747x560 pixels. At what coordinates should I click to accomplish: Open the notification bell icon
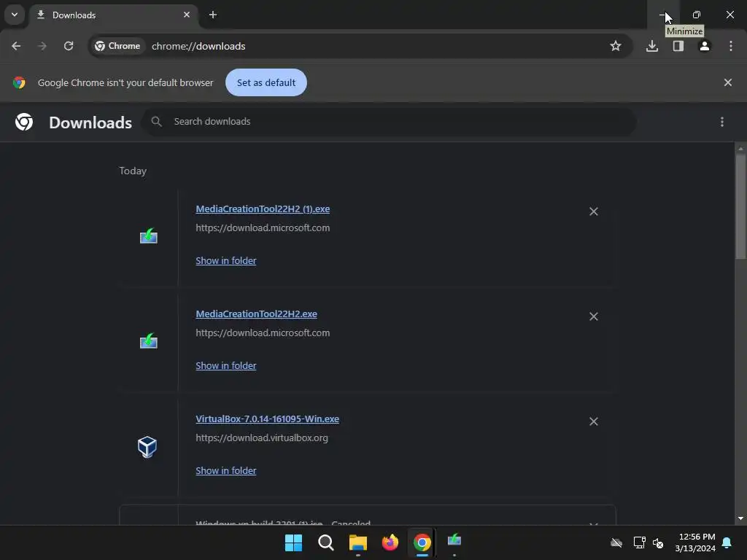(x=727, y=542)
